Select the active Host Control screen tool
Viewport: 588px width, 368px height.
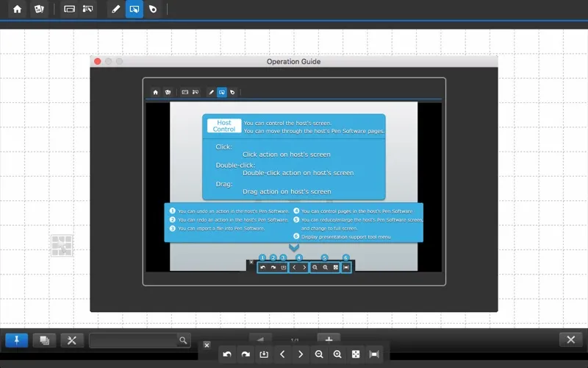134,10
